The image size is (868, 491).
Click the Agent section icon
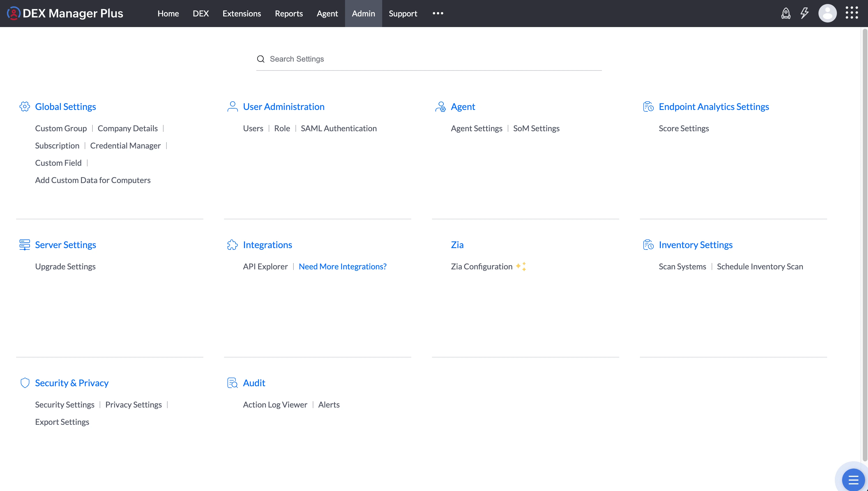pos(440,106)
